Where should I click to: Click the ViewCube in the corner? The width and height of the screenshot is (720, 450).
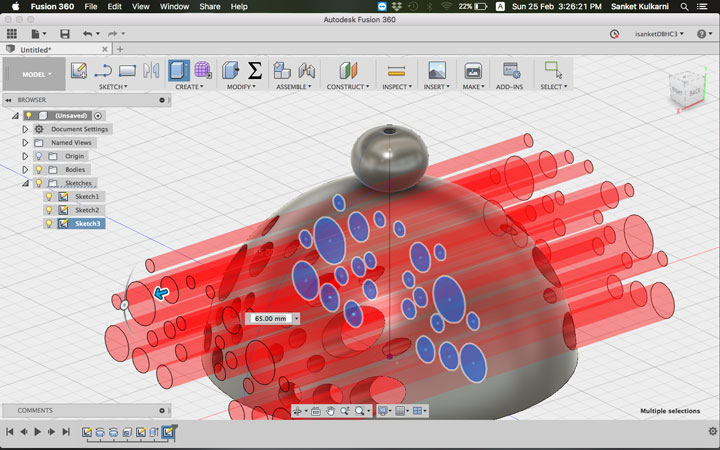click(x=687, y=90)
